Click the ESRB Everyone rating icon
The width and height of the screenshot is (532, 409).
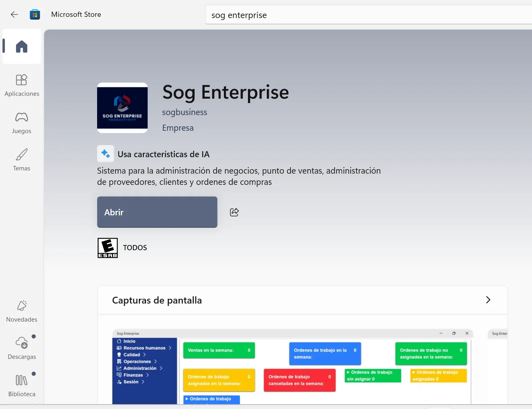coord(108,248)
